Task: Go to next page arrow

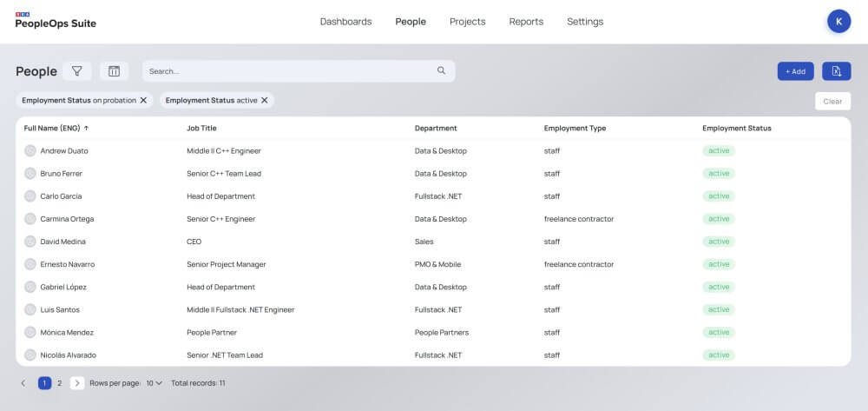Action: [x=77, y=382]
